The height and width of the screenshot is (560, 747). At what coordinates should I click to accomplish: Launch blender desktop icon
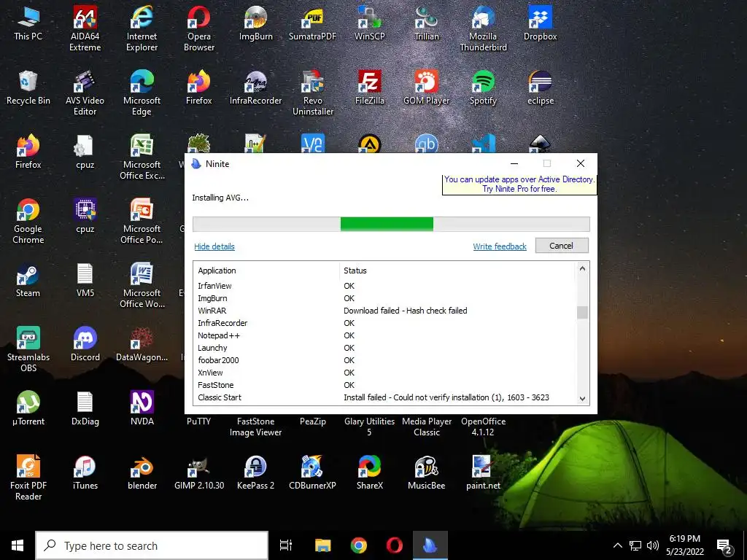142,472
